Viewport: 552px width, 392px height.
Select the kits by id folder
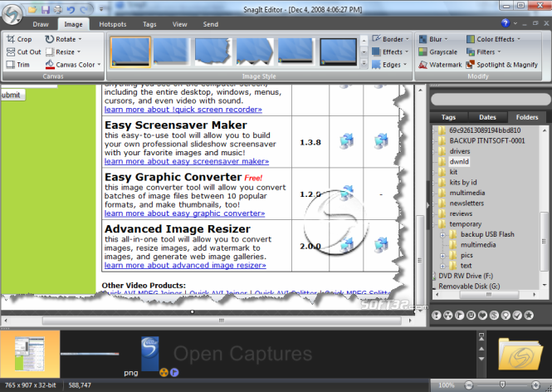[x=463, y=183]
